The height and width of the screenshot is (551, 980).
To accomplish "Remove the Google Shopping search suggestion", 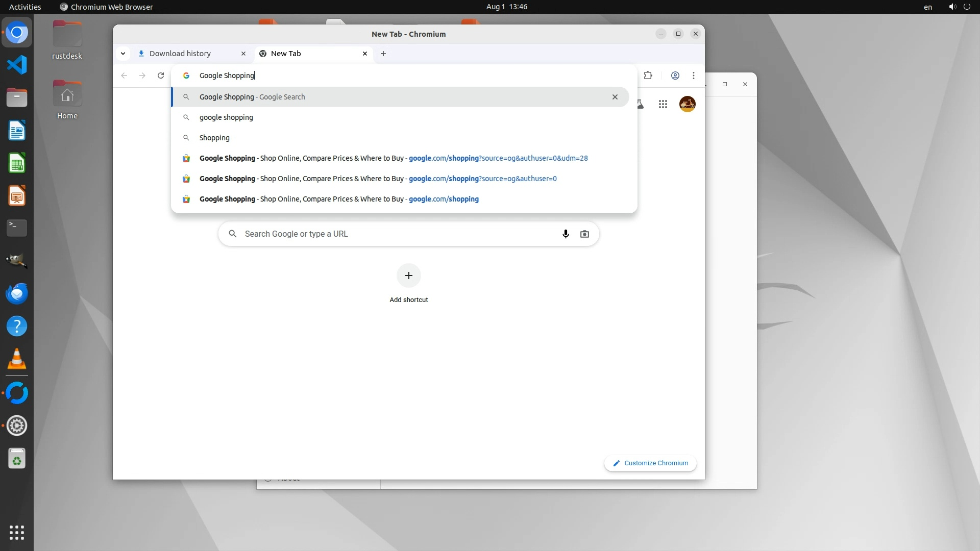I will [615, 97].
